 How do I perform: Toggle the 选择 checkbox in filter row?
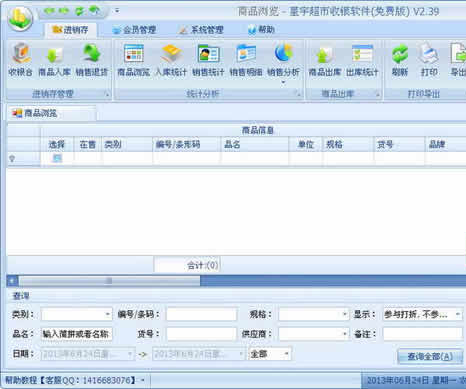57,158
